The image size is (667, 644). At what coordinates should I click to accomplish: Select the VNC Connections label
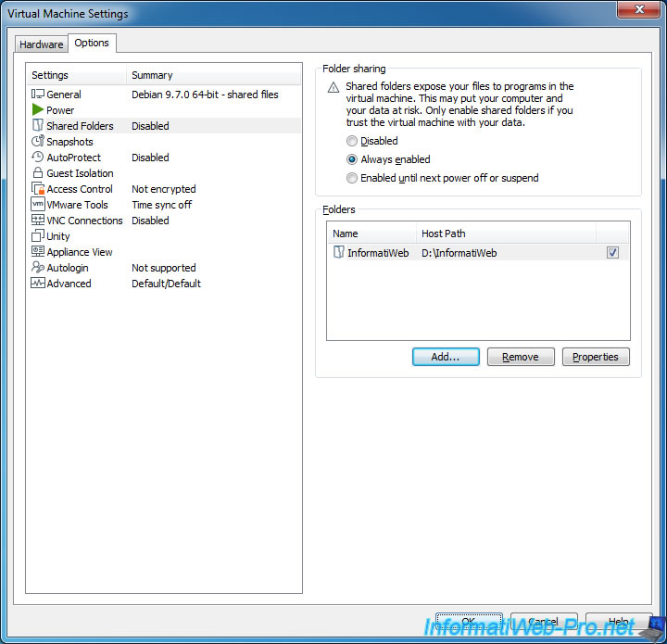tap(84, 221)
